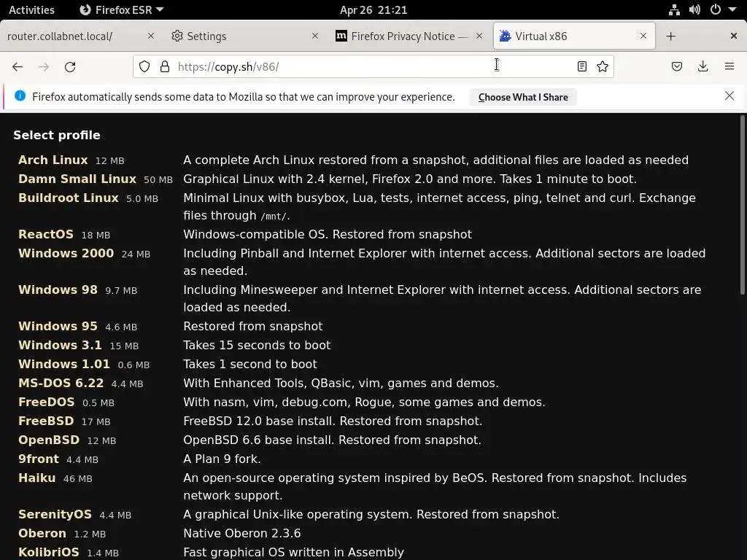Open the ReactOS profile
The width and height of the screenshot is (747, 560).
pos(46,234)
